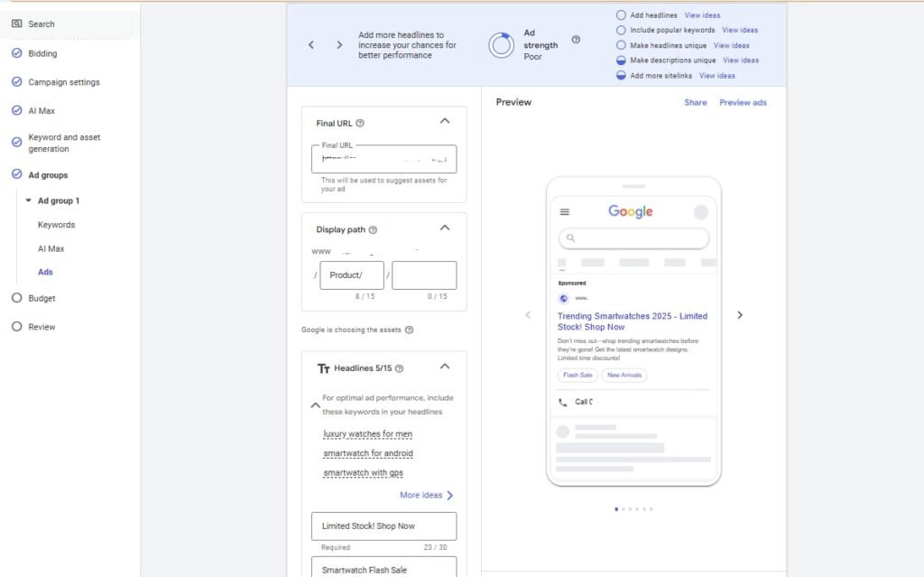924x577 pixels.
Task: Open Campaign settings in the sidebar
Action: [x=63, y=82]
